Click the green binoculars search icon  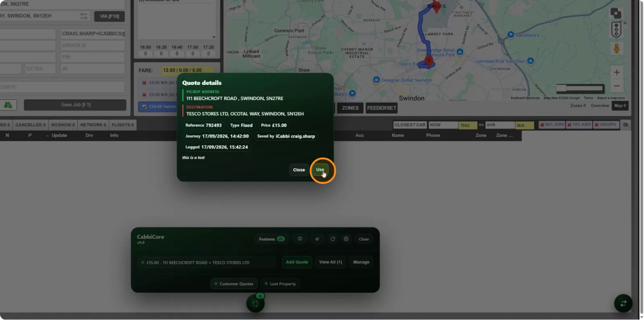(x=8, y=105)
